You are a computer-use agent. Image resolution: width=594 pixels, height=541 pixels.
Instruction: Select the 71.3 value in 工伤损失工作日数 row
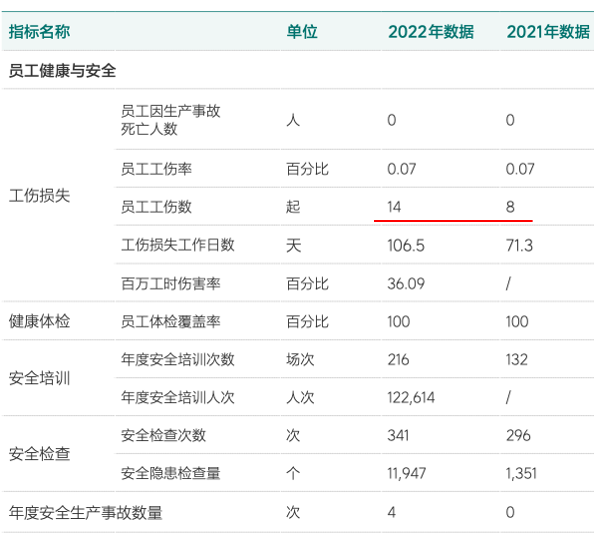coord(519,245)
